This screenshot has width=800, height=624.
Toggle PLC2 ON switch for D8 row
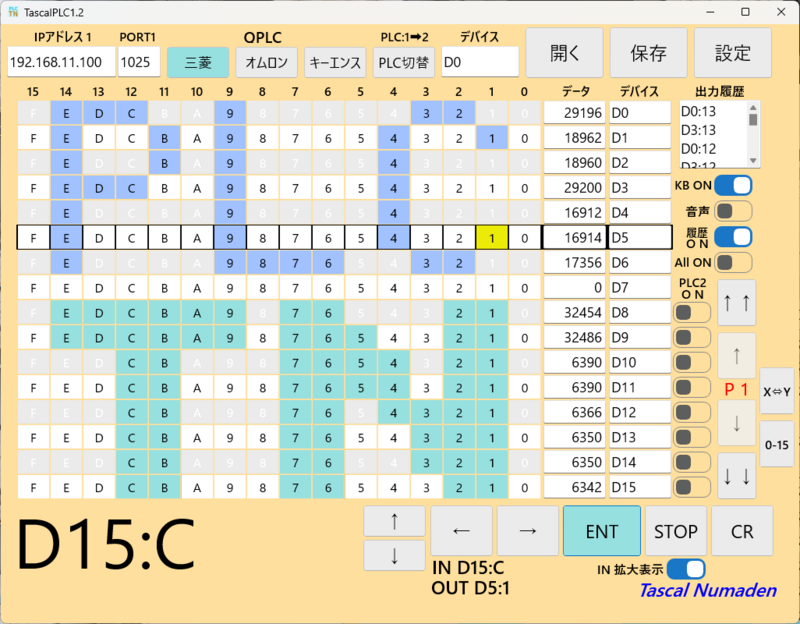point(691,312)
